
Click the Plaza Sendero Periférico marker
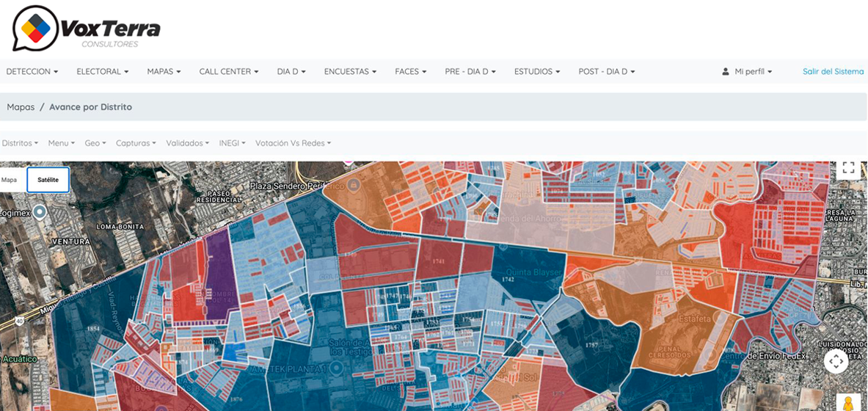pyautogui.click(x=353, y=185)
